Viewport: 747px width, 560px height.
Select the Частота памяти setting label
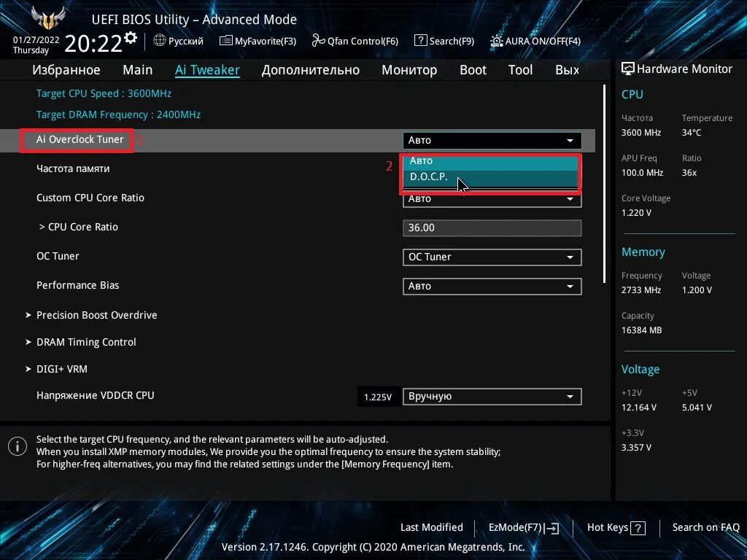pos(73,168)
